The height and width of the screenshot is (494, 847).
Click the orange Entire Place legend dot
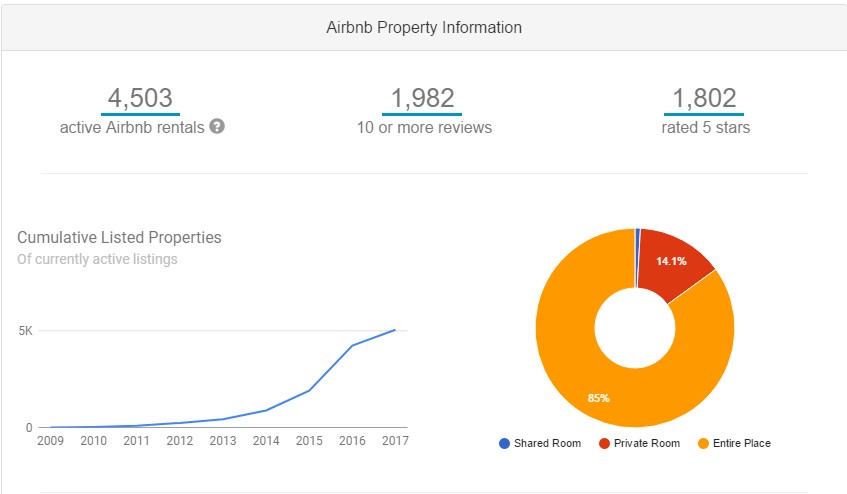point(703,444)
